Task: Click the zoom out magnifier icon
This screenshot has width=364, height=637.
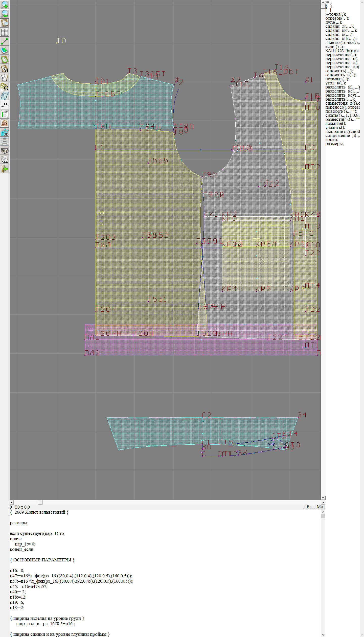Action: coord(5,14)
